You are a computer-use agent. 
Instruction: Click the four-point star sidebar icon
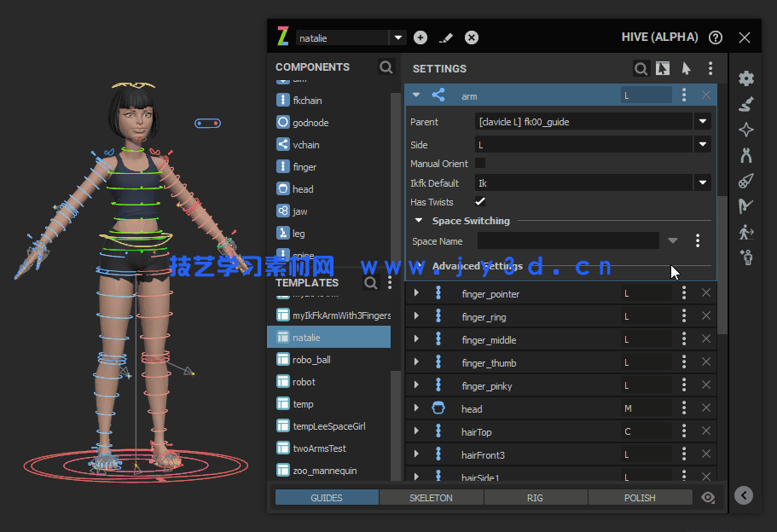point(745,130)
